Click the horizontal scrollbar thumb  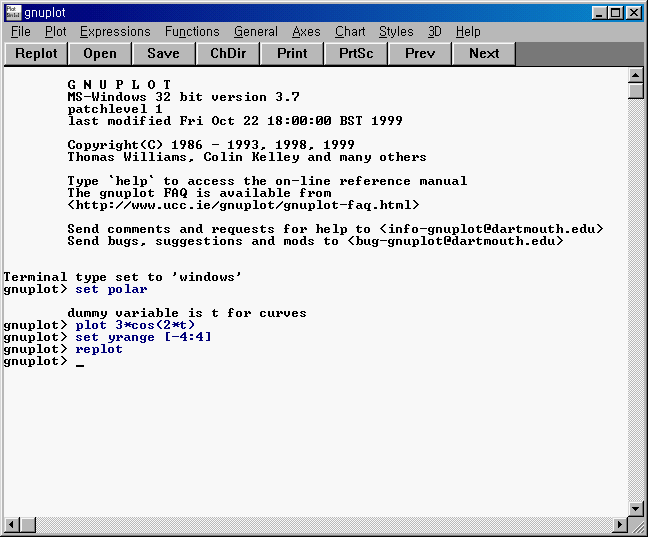(x=28, y=525)
